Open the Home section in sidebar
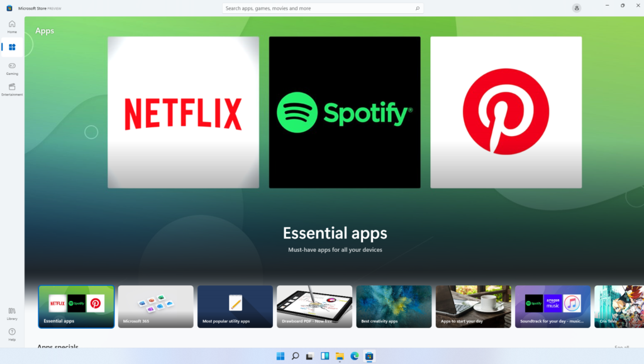The height and width of the screenshot is (364, 644). [x=12, y=26]
